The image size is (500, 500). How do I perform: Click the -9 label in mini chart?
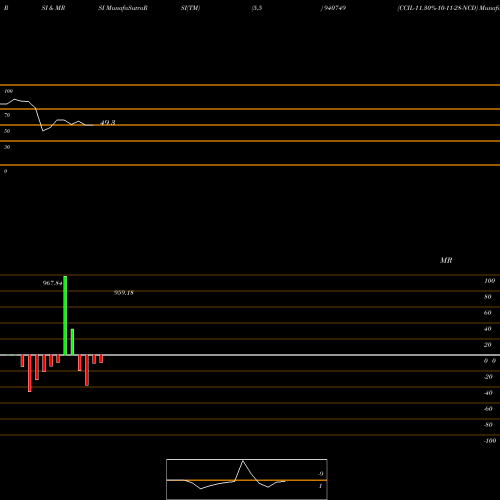320,474
